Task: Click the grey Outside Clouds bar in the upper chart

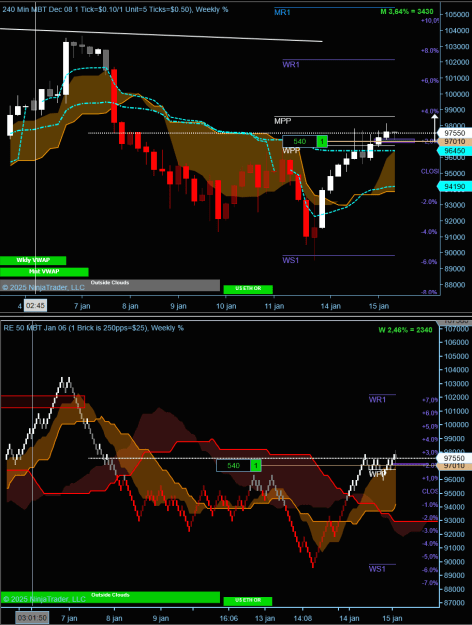Action: pyautogui.click(x=110, y=285)
